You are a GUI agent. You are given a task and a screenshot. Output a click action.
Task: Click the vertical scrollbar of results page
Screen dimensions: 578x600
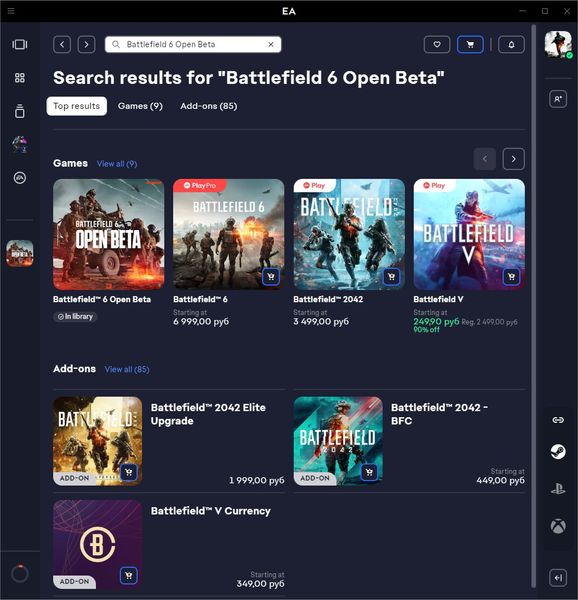534,306
